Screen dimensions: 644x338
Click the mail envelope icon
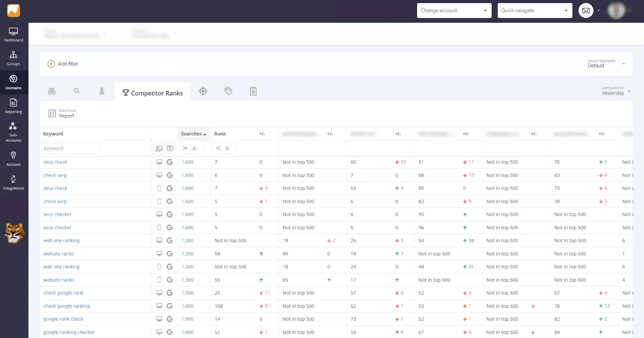[586, 11]
